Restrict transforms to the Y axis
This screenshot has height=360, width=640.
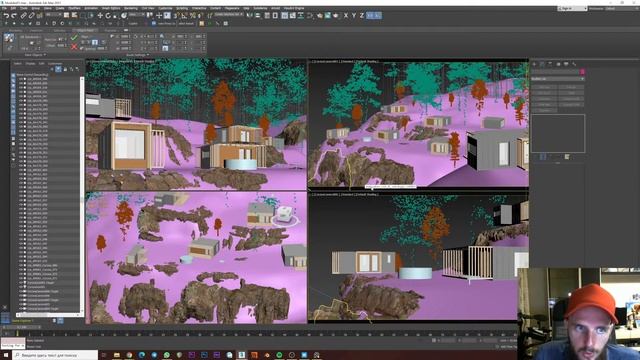click(354, 16)
